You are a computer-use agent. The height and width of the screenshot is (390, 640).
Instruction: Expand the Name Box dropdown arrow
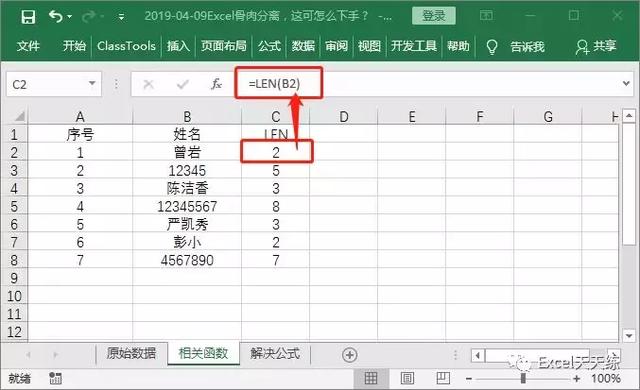pyautogui.click(x=93, y=84)
